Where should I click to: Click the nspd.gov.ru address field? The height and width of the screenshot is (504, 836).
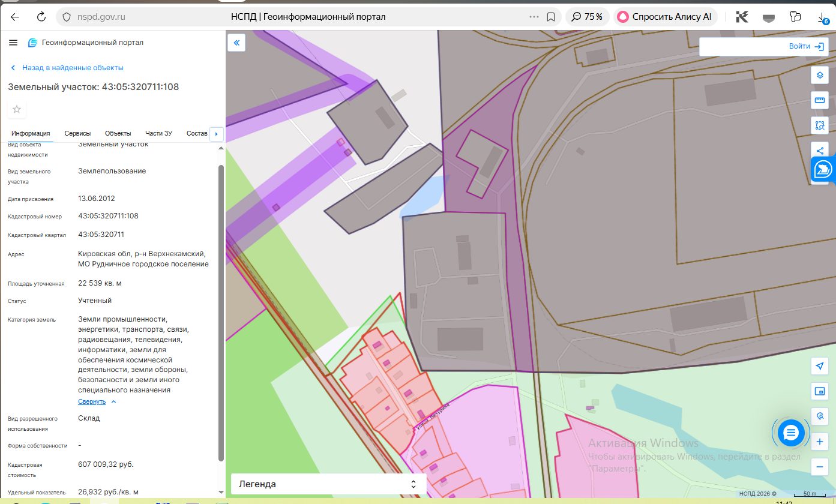[x=101, y=17]
